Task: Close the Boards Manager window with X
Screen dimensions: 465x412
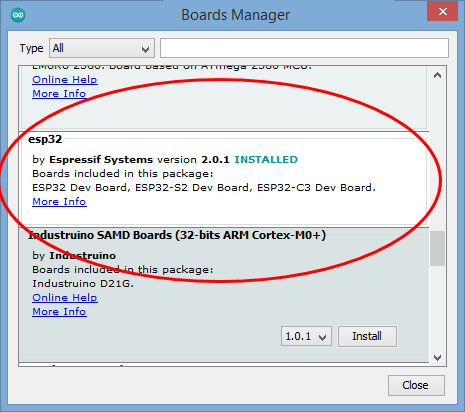Action: point(443,12)
